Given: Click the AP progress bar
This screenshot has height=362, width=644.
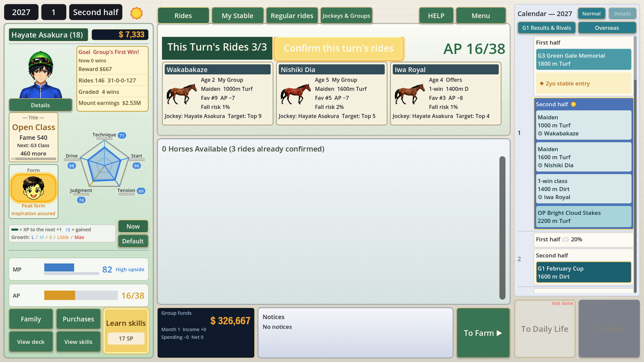Looking at the screenshot, I should [81, 295].
